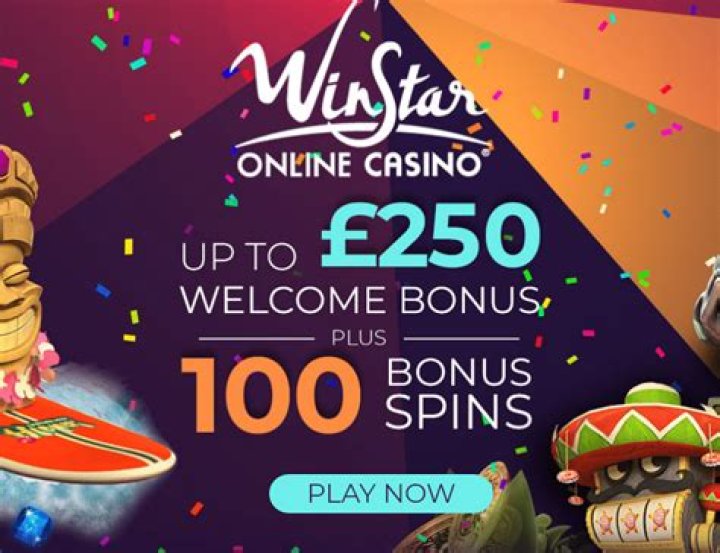Click the UP TO text
Image resolution: width=720 pixels, height=553 pixels.
tap(238, 256)
